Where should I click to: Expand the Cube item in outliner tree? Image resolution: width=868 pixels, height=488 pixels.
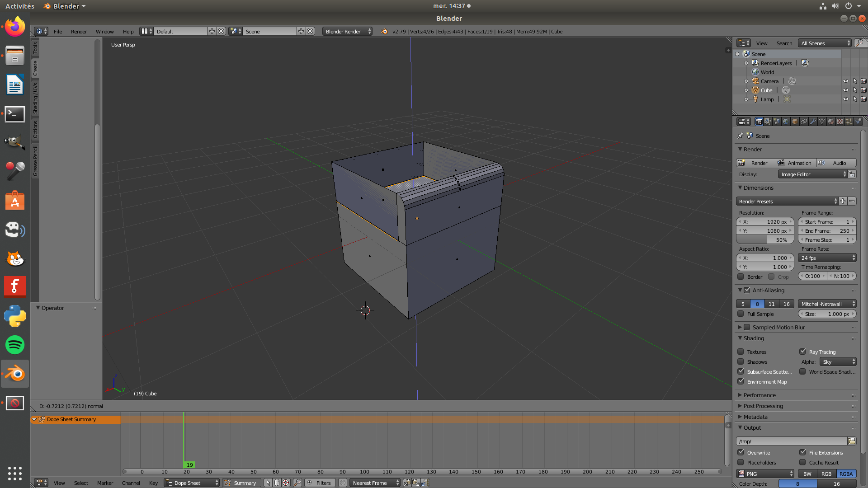[x=746, y=90]
